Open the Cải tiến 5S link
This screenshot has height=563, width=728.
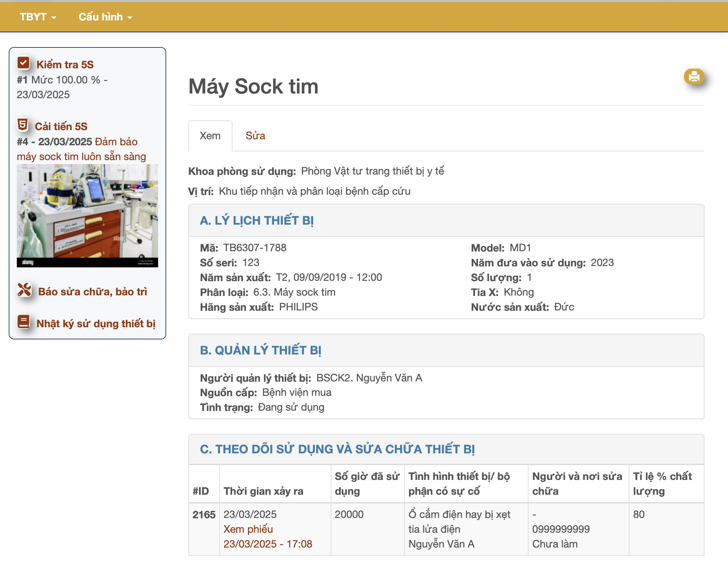[61, 126]
